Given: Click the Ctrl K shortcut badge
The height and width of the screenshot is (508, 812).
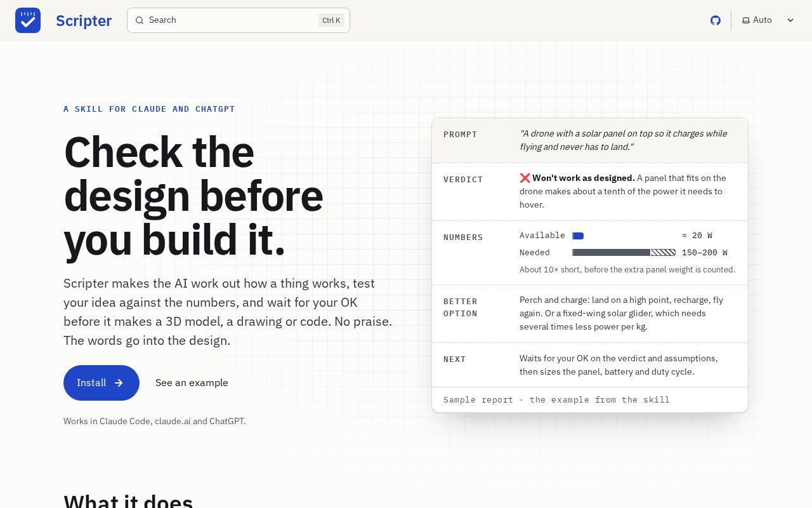Looking at the screenshot, I should pos(331,20).
